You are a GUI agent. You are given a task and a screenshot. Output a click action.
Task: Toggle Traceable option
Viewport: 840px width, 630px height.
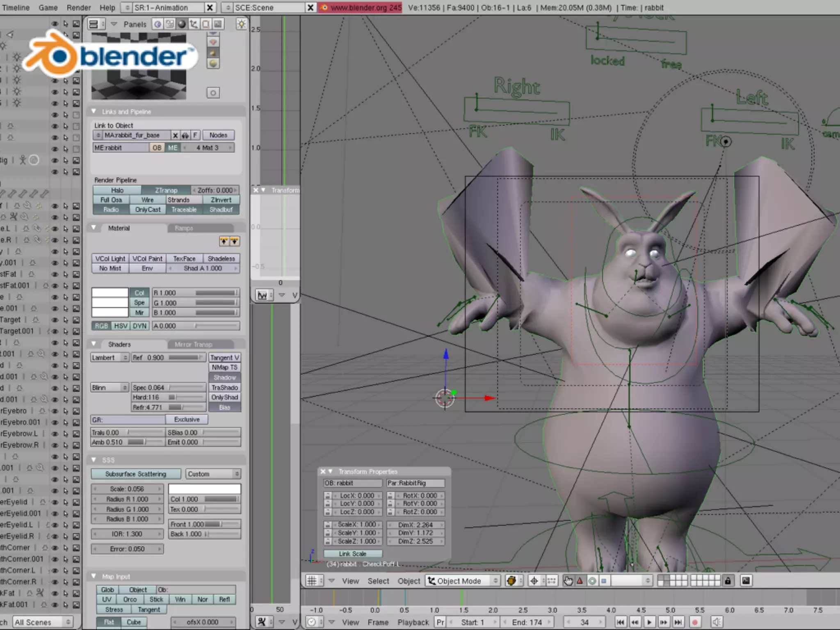(x=184, y=210)
